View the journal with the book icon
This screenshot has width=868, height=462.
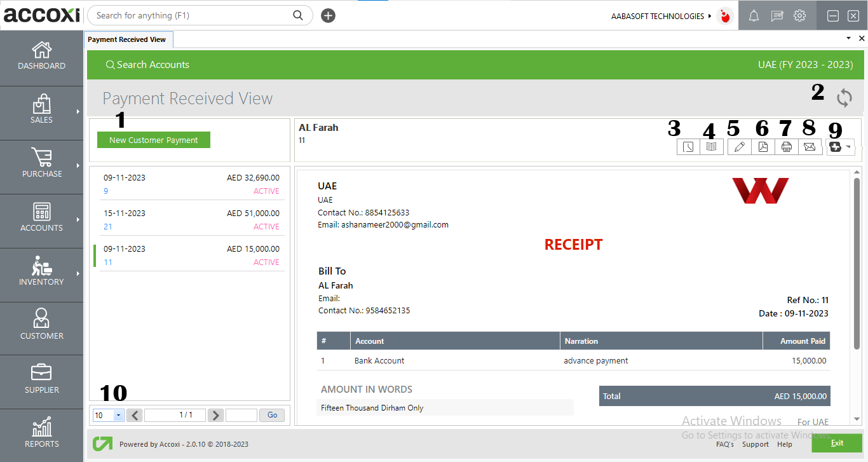[712, 146]
